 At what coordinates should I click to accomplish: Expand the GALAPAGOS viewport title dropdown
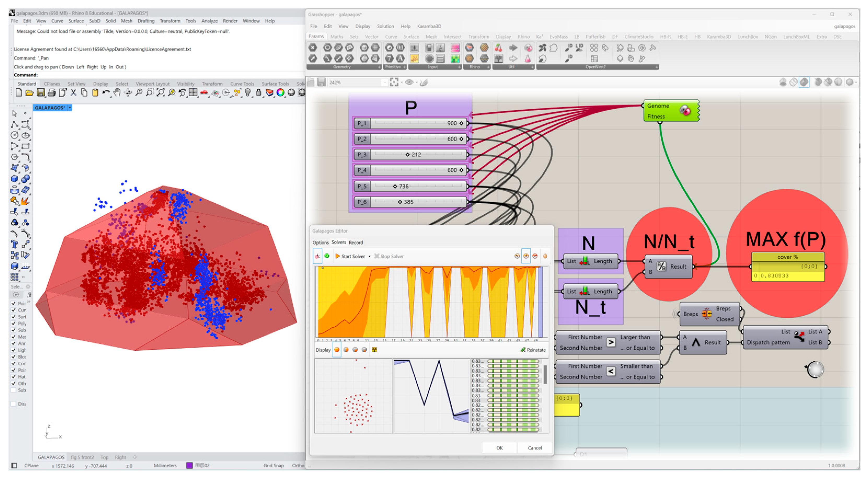click(x=70, y=107)
